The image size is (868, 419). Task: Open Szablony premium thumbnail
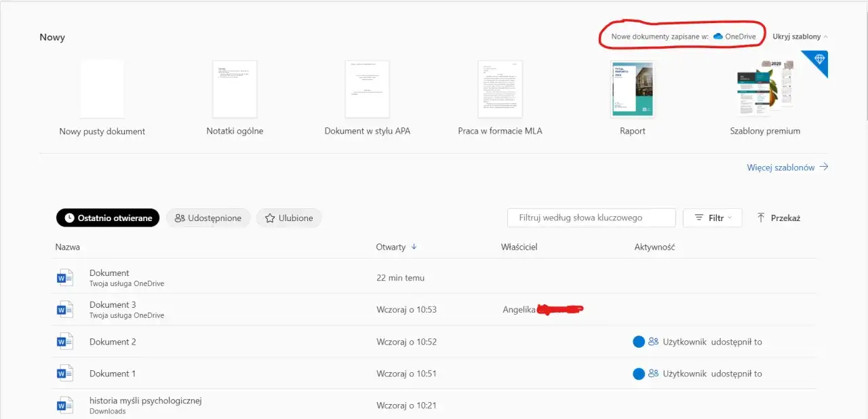[x=765, y=89]
